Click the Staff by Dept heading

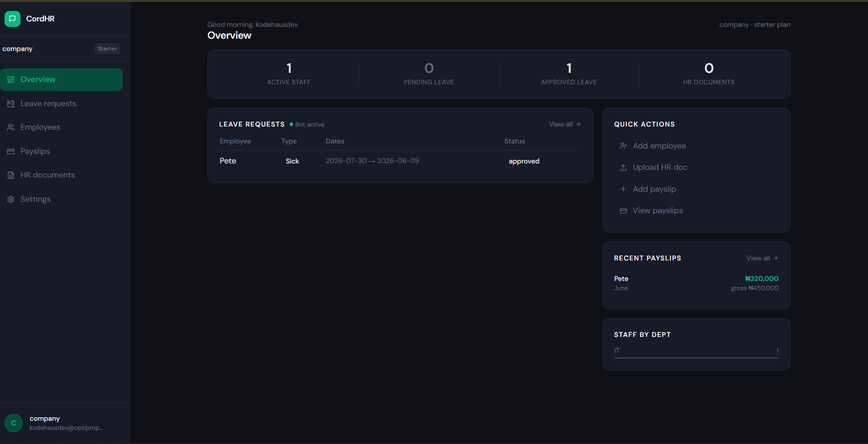642,335
